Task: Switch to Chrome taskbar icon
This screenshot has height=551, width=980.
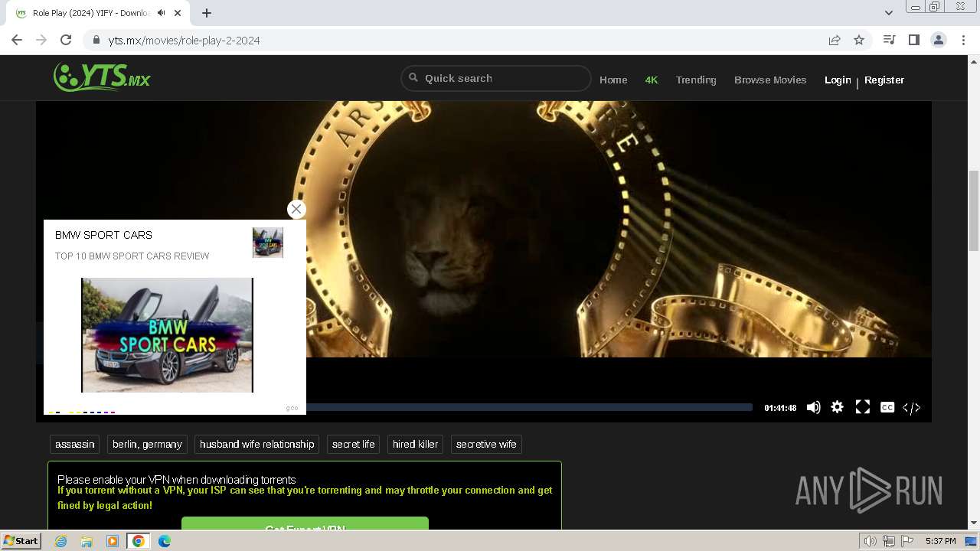Action: coord(139,540)
